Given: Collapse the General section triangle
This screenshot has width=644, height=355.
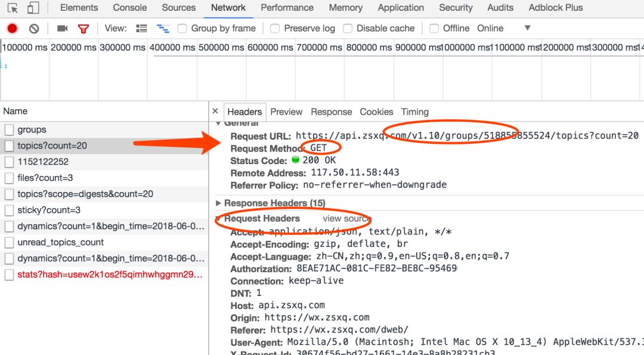Looking at the screenshot, I should tap(218, 124).
